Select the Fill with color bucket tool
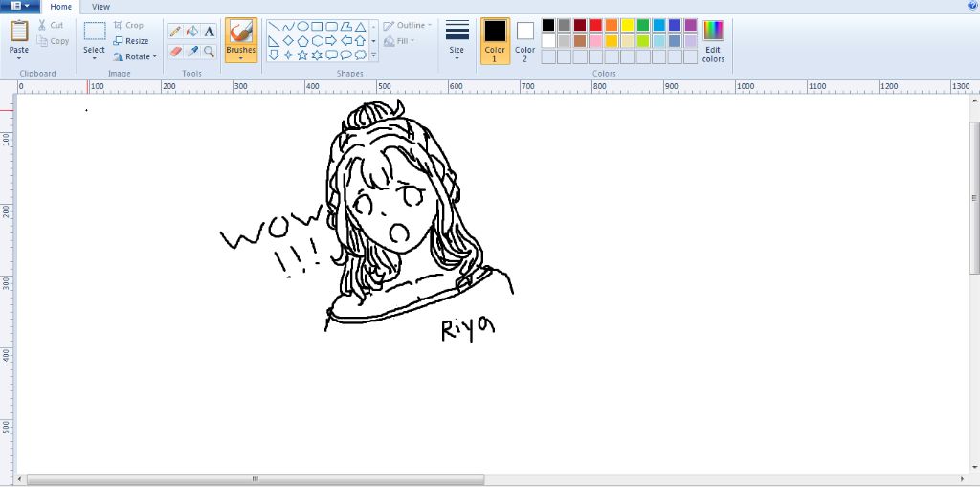This screenshot has width=980, height=487. coord(192,32)
